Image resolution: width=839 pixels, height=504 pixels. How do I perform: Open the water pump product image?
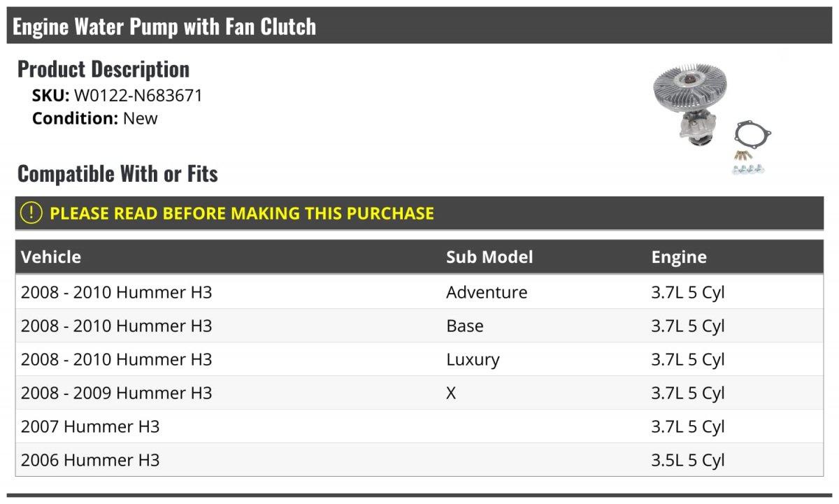pos(711,118)
